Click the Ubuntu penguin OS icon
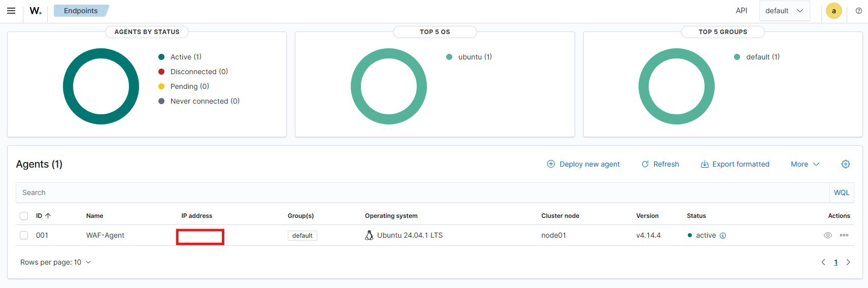 [369, 235]
